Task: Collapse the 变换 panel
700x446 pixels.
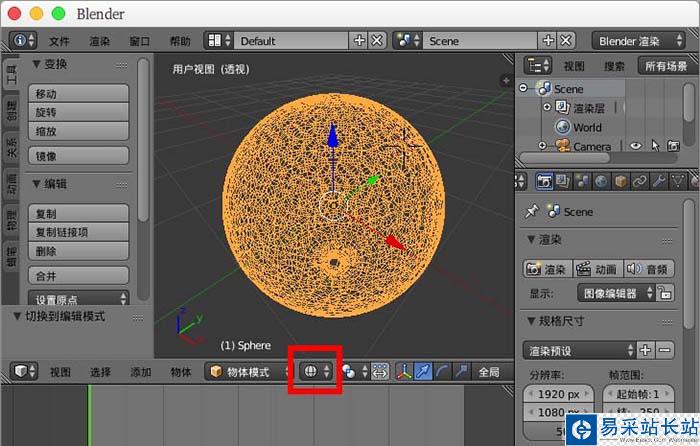Action: (36, 64)
